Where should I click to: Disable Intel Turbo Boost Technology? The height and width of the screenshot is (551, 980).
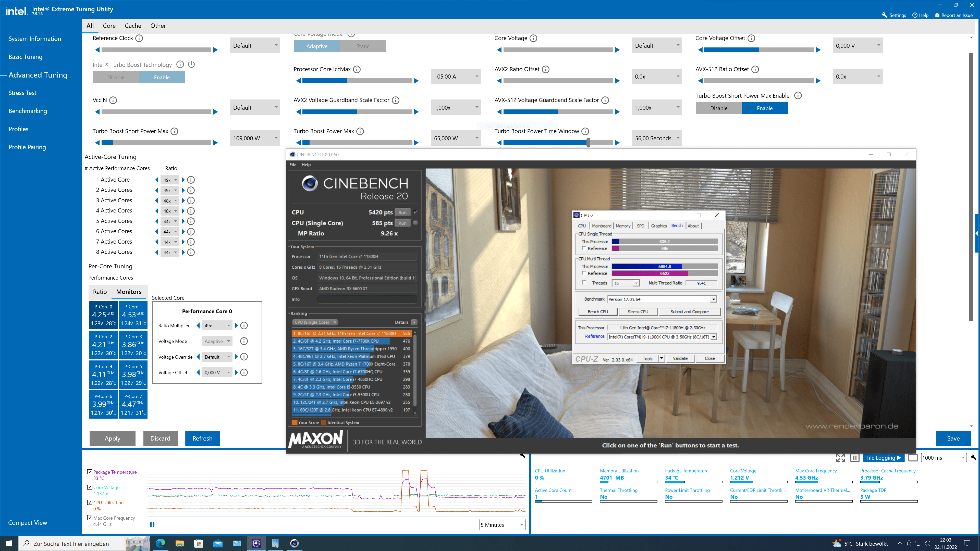(116, 77)
